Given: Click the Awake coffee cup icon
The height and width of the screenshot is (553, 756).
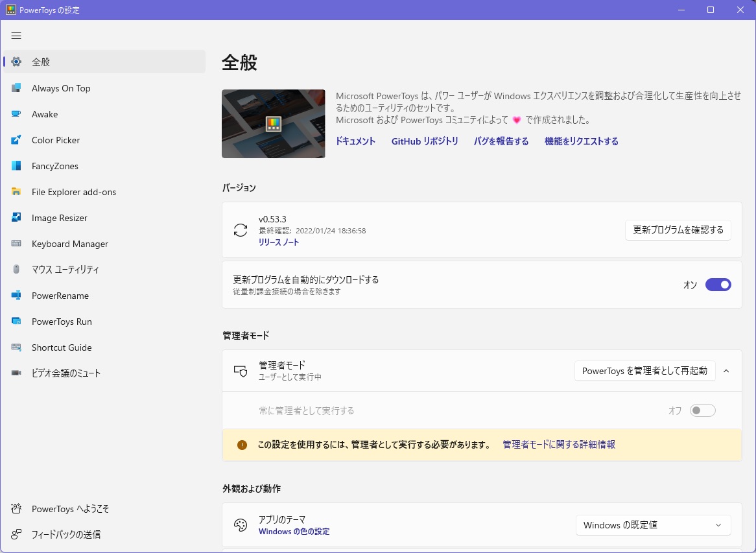Looking at the screenshot, I should (x=16, y=114).
